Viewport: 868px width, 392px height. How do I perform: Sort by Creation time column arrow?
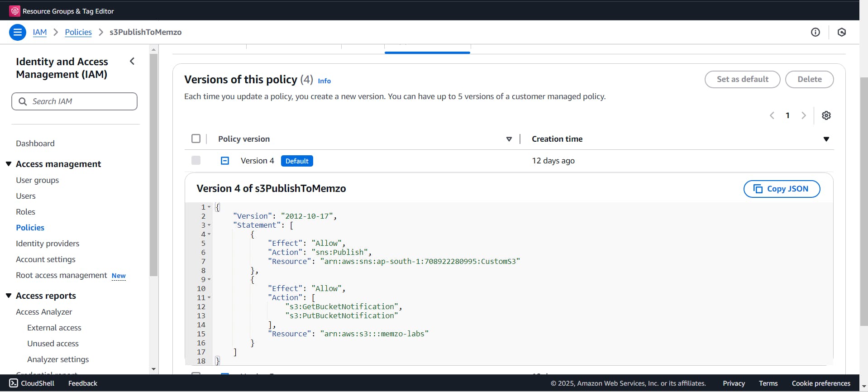(826, 139)
